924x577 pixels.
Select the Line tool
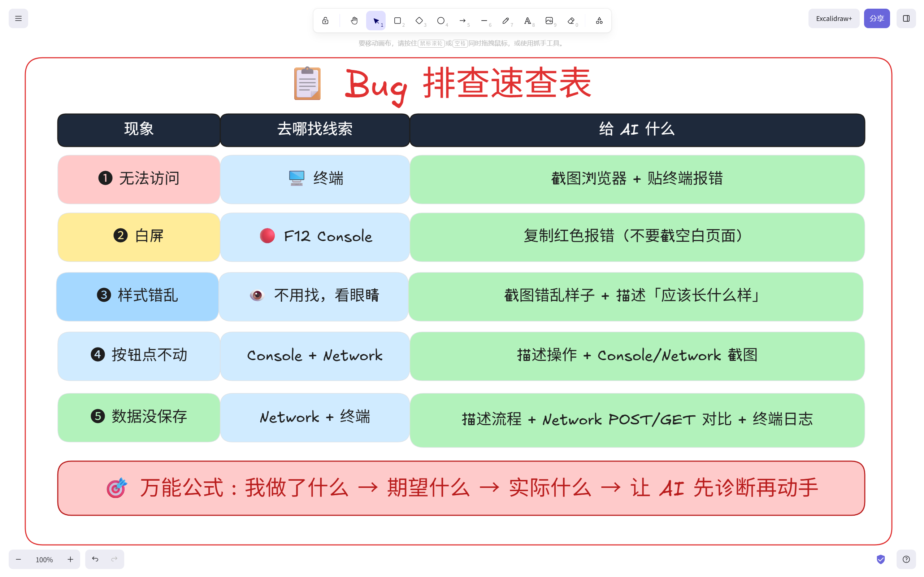tap(484, 21)
